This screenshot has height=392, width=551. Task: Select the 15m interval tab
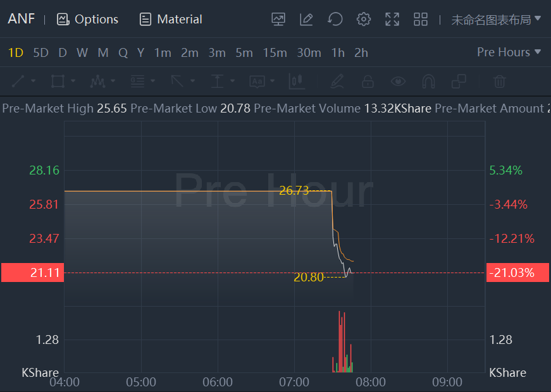click(x=275, y=52)
